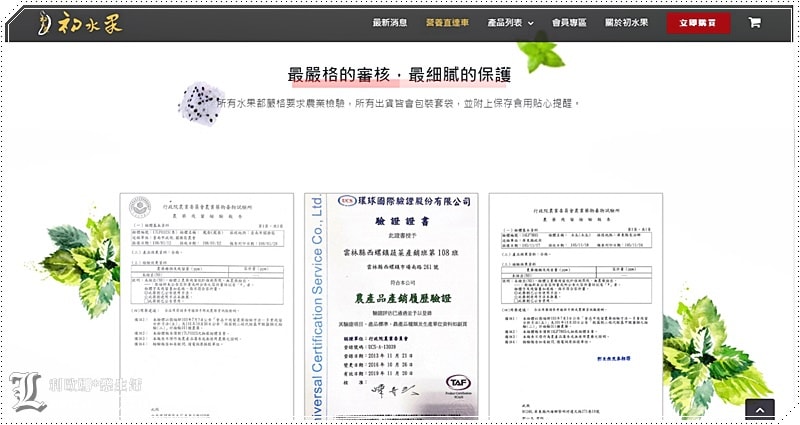
Task: Click the mint leaf below the navigation bar
Action: coord(542,56)
